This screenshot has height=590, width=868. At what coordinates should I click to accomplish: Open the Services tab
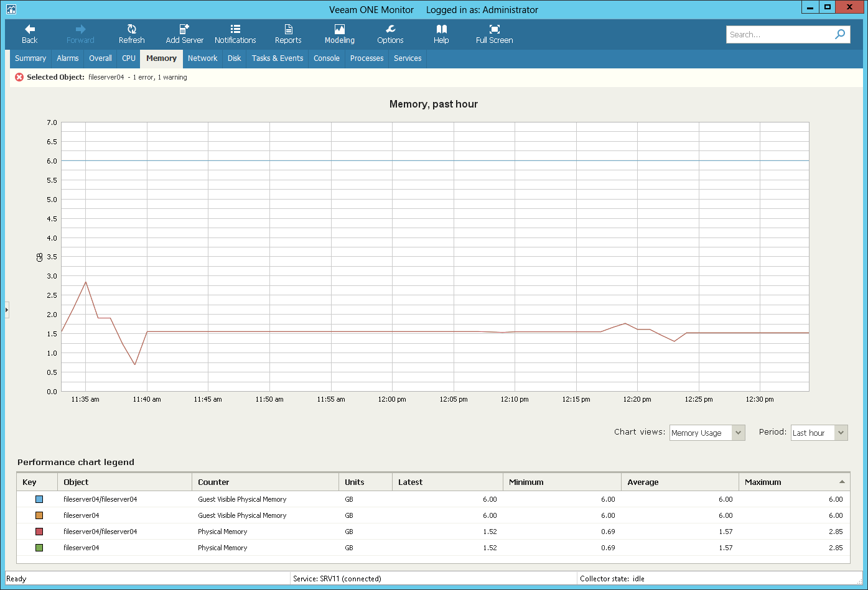(408, 58)
